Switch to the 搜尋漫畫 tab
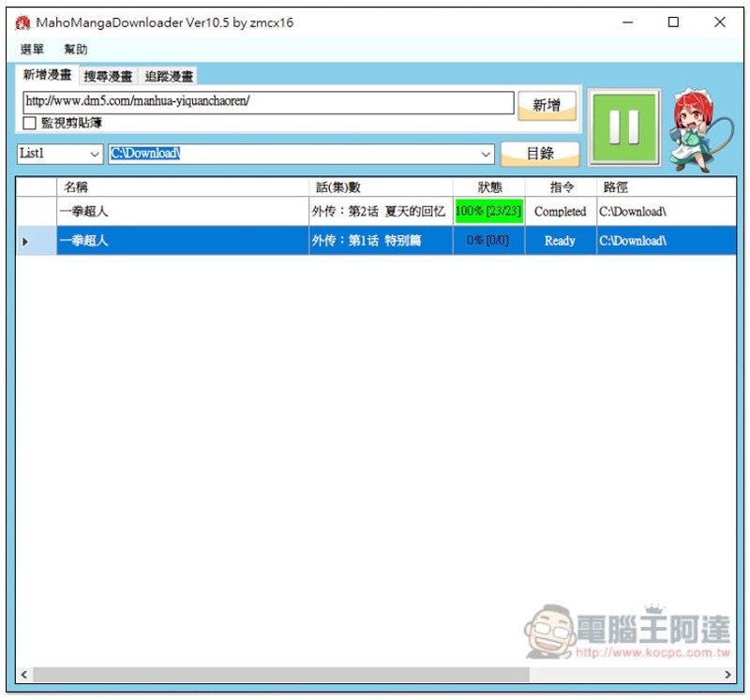This screenshot has height=700, width=750. click(x=108, y=76)
